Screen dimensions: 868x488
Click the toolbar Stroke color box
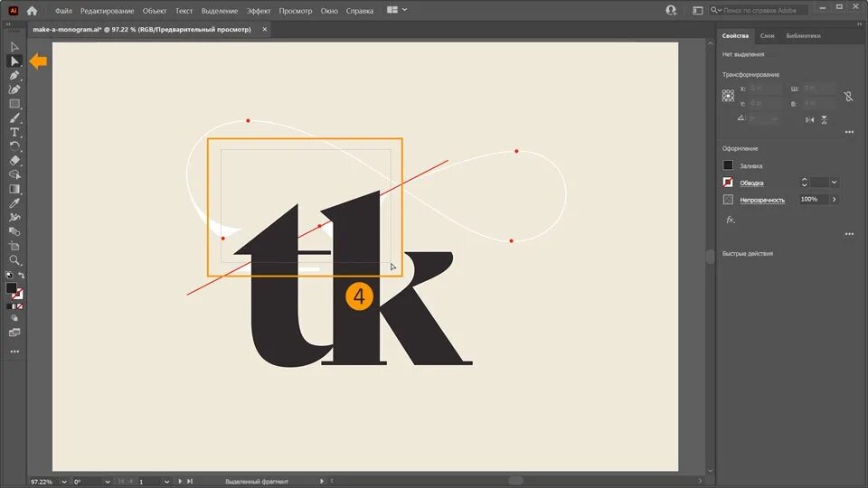(x=18, y=295)
